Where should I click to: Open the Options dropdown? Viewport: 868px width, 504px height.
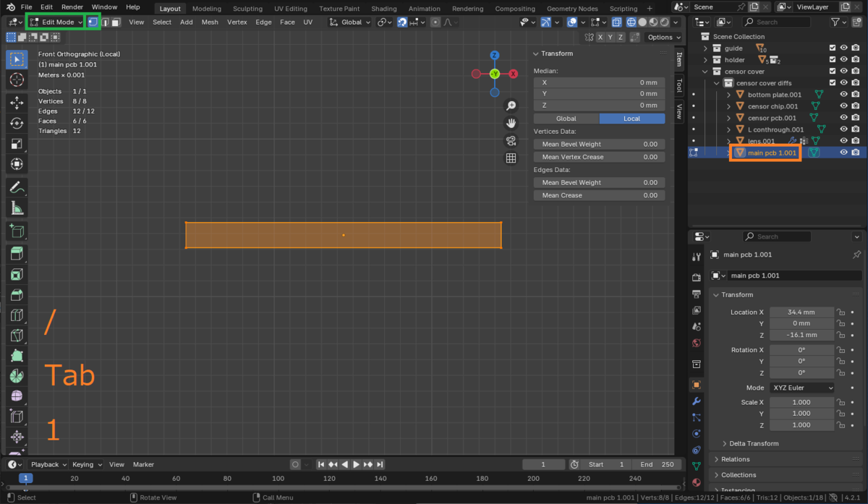click(x=663, y=37)
